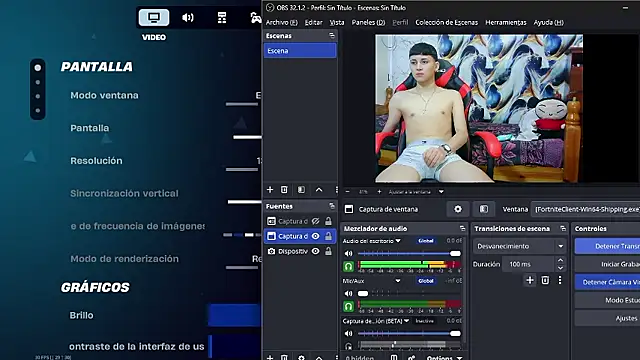Toggle headphone monitoring for Audio del escritorio
Screen dimensions: 640x360
pos(349,267)
